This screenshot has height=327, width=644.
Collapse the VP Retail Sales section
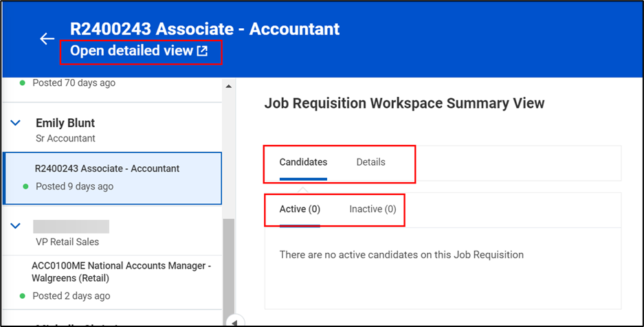point(16,226)
